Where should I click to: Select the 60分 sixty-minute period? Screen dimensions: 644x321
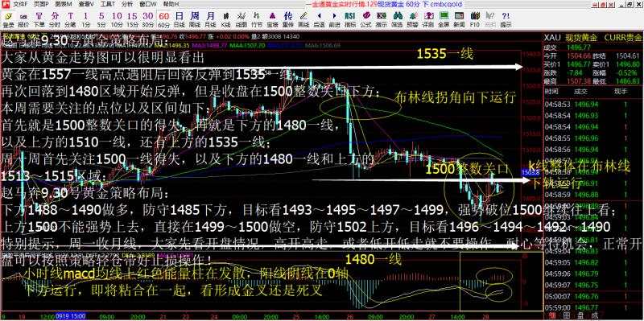pos(163,19)
